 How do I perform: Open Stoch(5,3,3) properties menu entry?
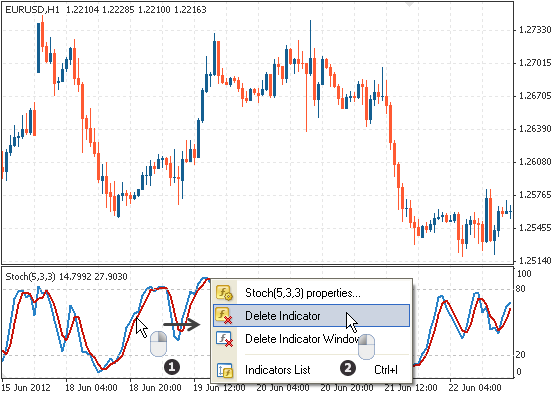click(311, 293)
